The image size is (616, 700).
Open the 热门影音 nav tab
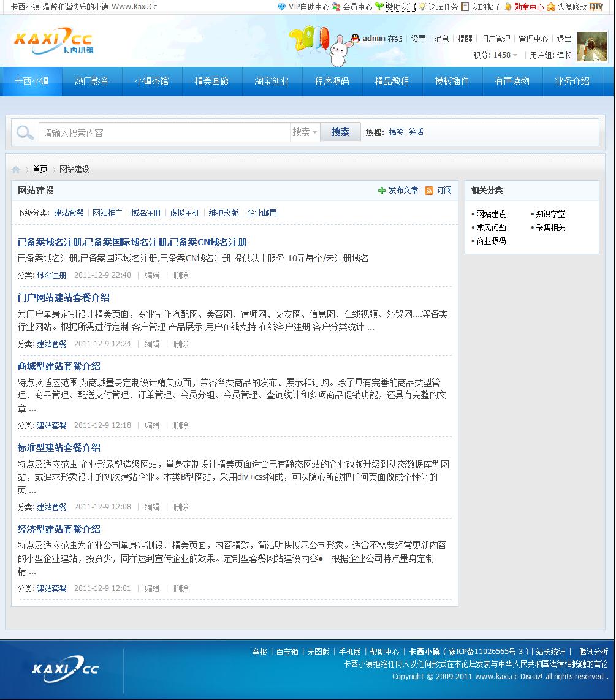91,82
